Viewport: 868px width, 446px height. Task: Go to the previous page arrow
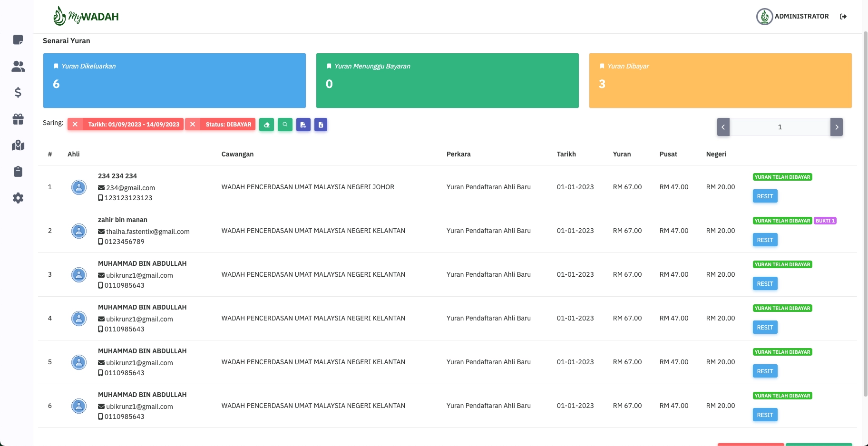723,127
